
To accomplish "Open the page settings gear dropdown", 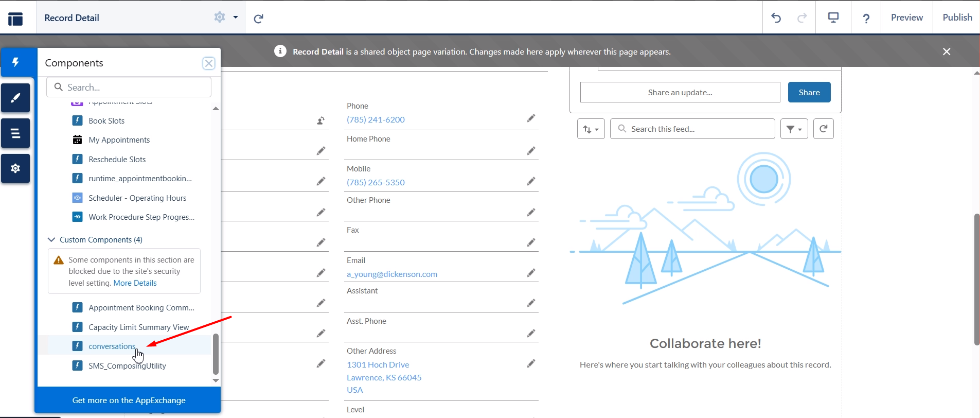I will click(x=226, y=18).
